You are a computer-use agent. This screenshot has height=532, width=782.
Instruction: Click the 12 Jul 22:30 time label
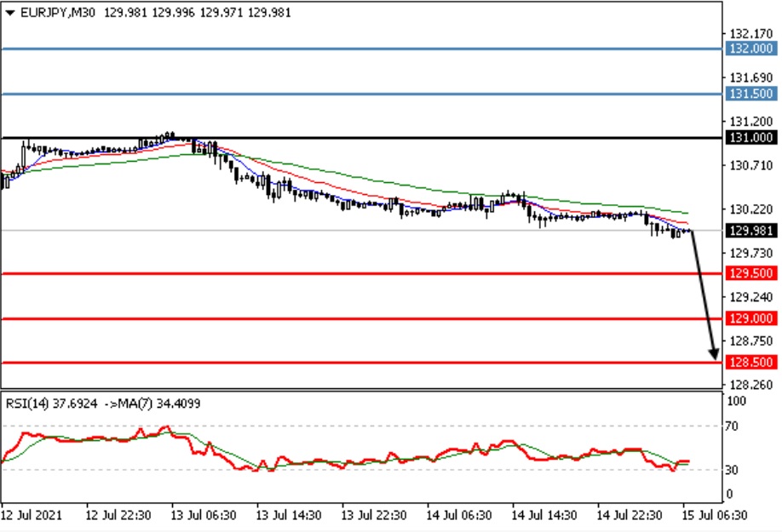click(118, 515)
